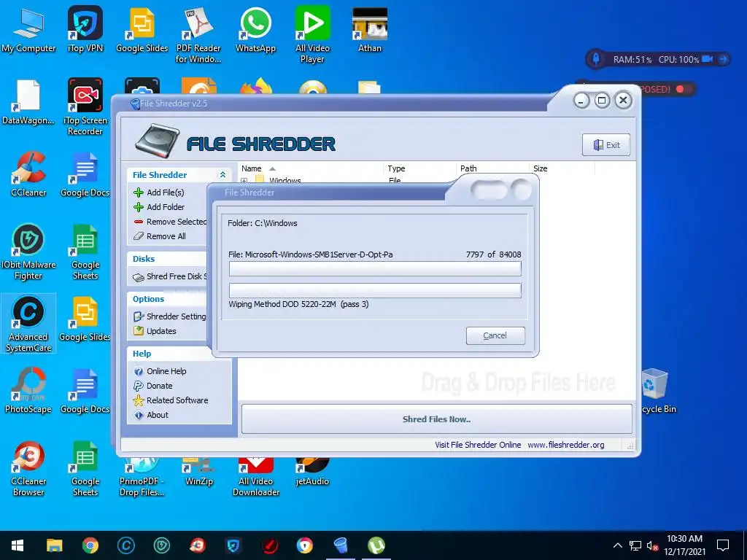Image resolution: width=747 pixels, height=560 pixels.
Task: Click the rocket icon on the RAM/CPU widget
Action: click(x=595, y=59)
